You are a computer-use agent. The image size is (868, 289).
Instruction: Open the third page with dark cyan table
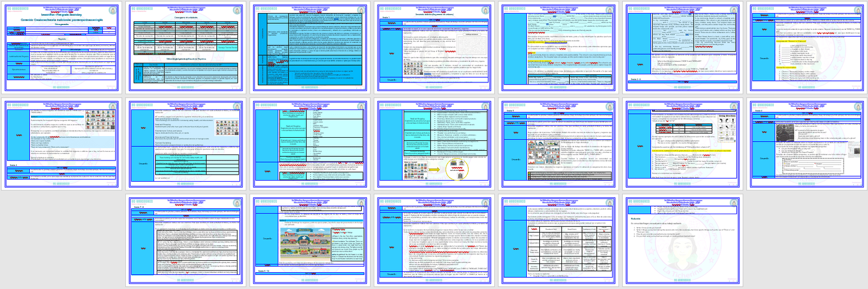point(309,47)
